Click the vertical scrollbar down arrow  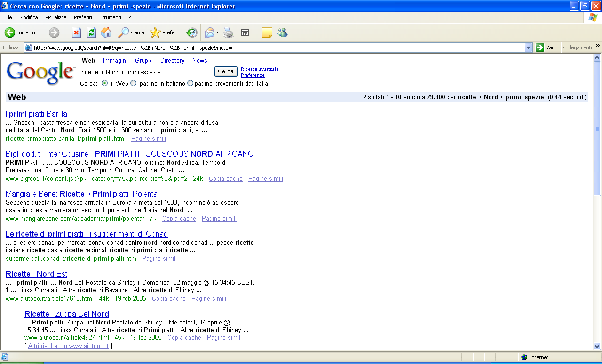[597, 346]
